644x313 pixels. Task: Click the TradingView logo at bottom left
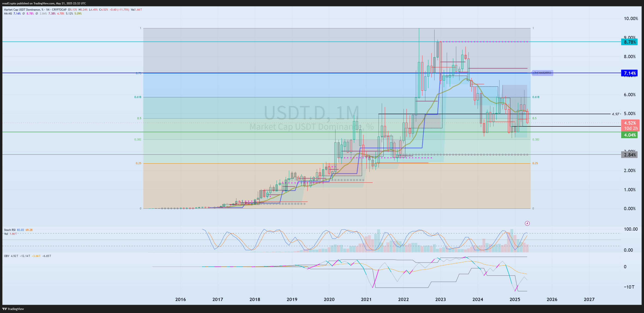13,309
